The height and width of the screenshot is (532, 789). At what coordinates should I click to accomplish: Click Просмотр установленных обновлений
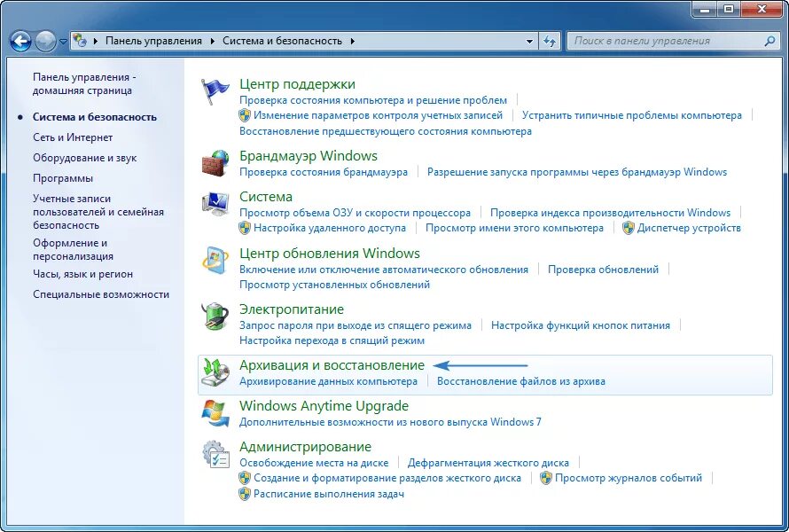click(x=334, y=285)
